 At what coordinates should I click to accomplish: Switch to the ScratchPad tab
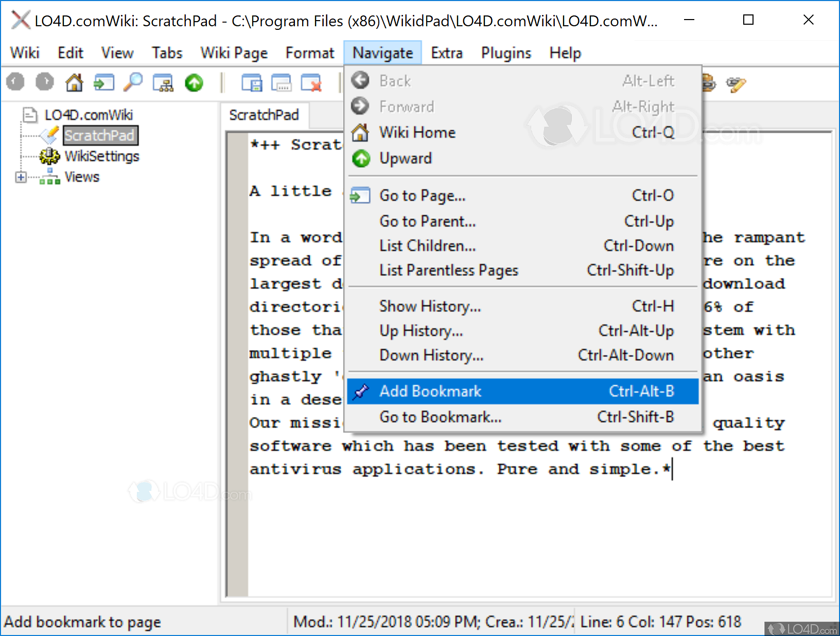pyautogui.click(x=264, y=115)
